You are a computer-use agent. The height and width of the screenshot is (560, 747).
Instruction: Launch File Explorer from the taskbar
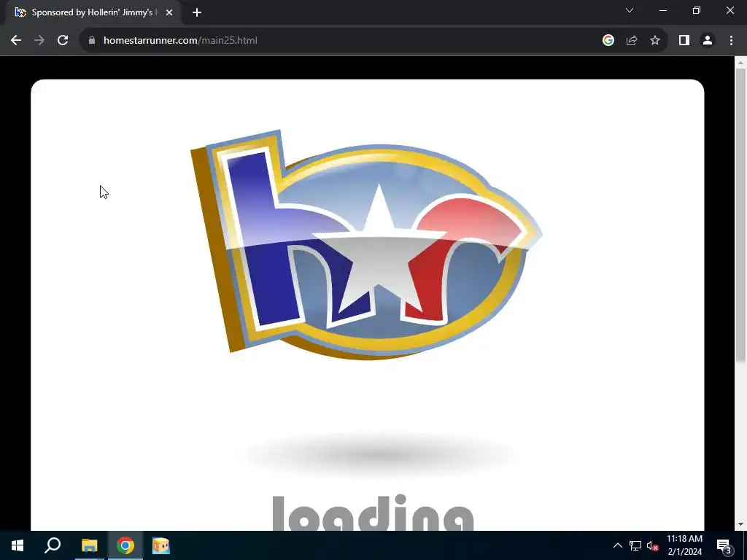89,545
